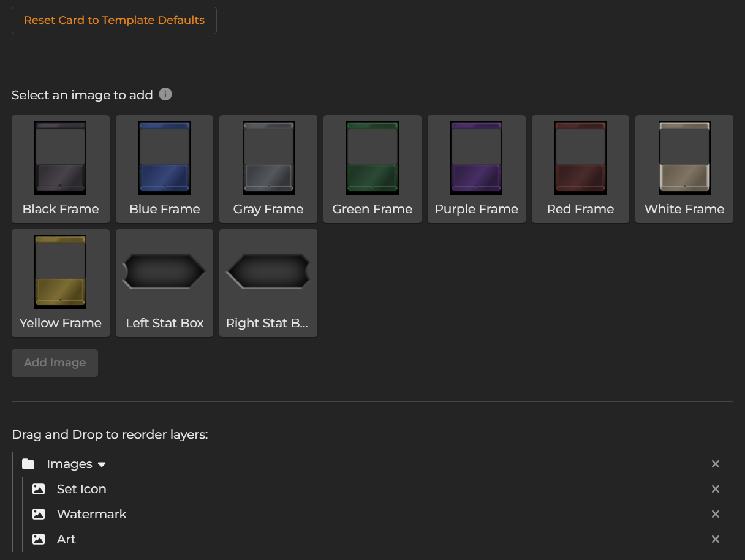Delete the Art layer
This screenshot has height=560, width=745.
pyautogui.click(x=715, y=539)
